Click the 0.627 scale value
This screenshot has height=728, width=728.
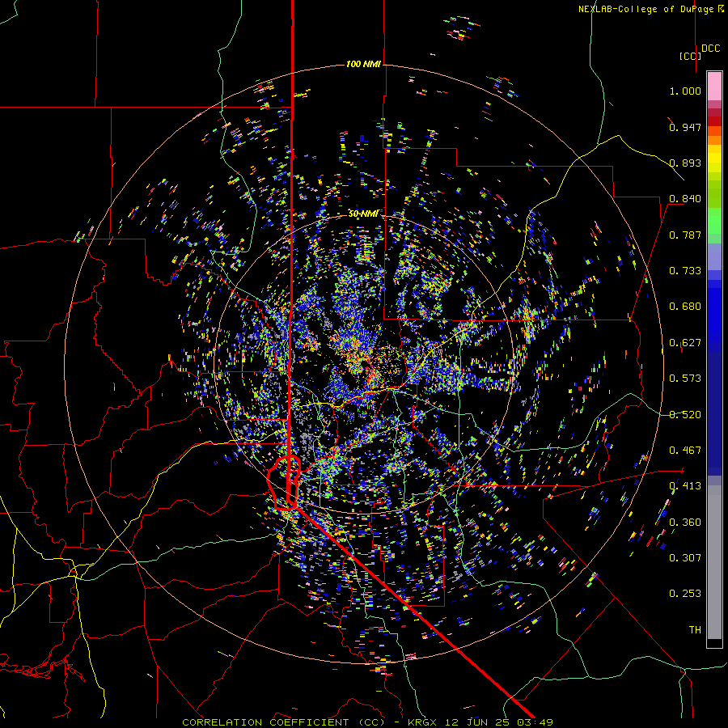click(685, 343)
